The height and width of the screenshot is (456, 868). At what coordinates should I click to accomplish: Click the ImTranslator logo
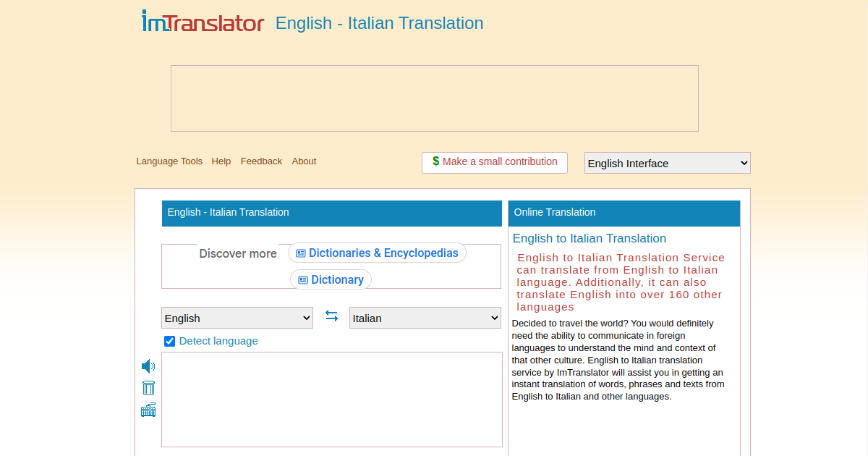(203, 21)
